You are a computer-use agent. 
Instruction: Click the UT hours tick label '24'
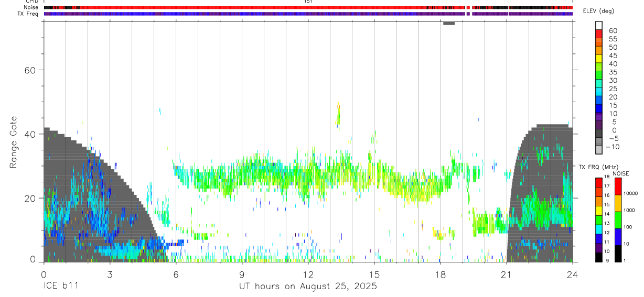click(573, 273)
